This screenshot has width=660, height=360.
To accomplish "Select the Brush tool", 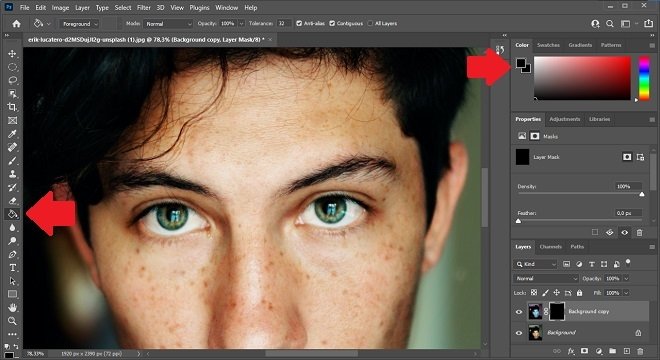I will click(x=12, y=160).
